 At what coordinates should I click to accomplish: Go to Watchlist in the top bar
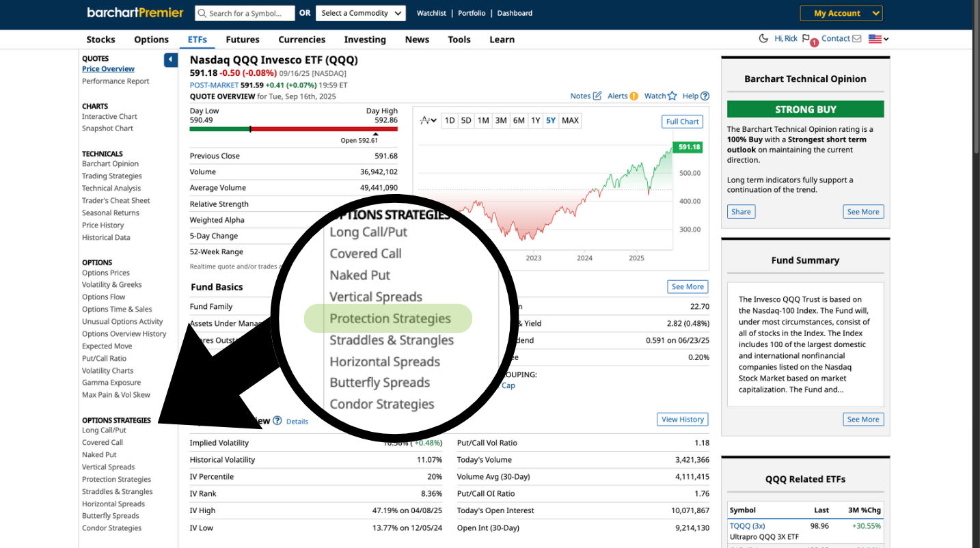pyautogui.click(x=431, y=13)
